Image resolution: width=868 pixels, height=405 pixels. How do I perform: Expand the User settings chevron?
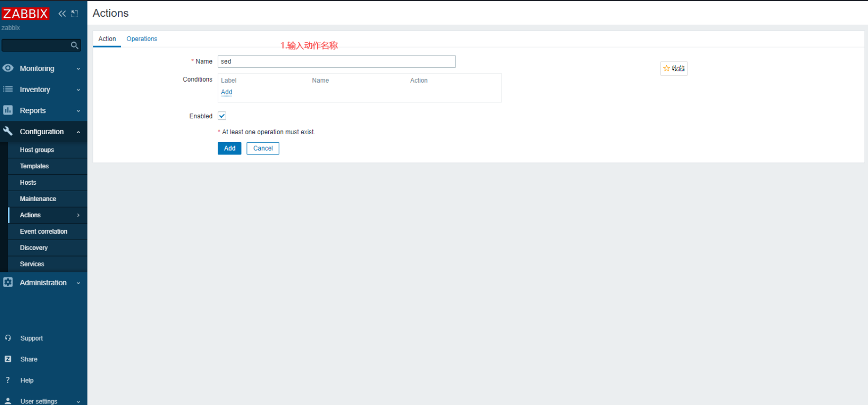point(78,402)
